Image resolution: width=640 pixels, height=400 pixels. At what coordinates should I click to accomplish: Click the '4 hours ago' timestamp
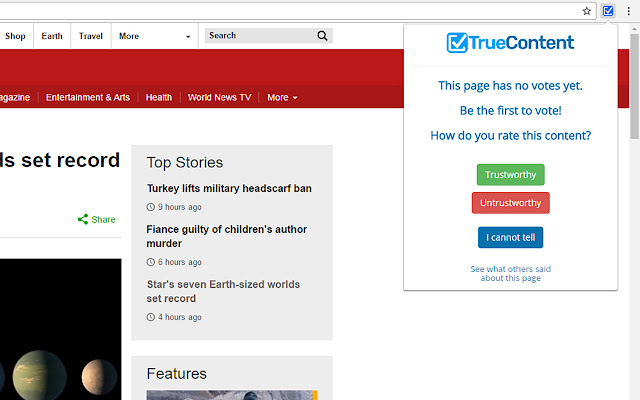180,317
